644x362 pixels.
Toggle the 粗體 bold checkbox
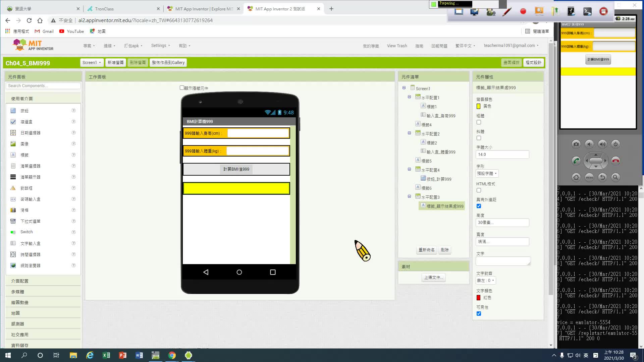479,122
